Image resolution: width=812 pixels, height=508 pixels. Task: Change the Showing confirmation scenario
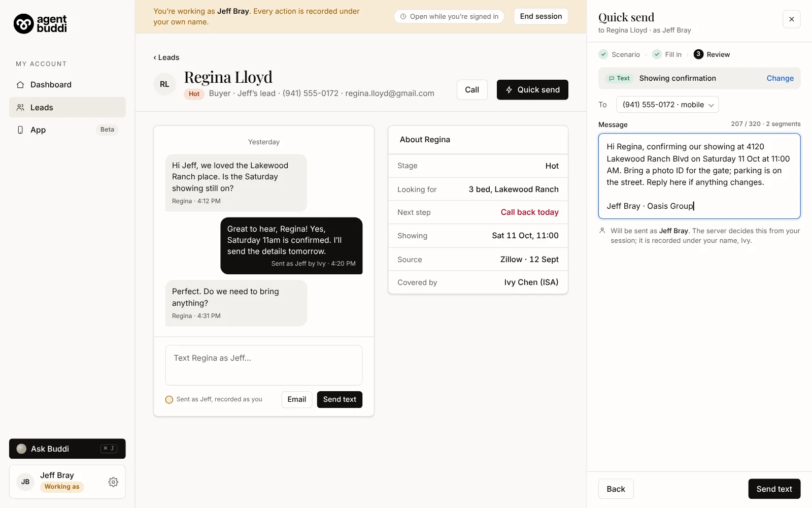(x=780, y=78)
